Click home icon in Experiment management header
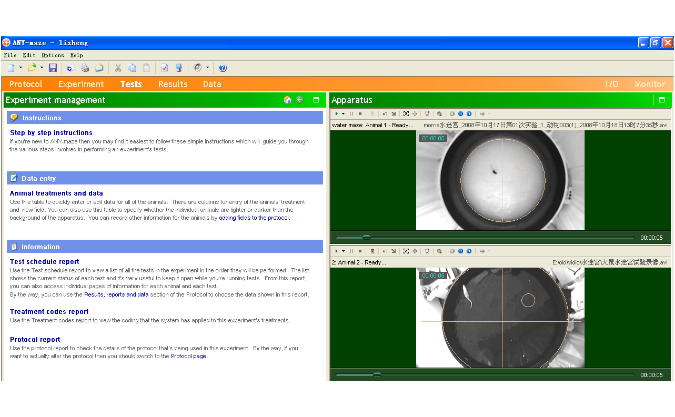The height and width of the screenshot is (417, 675). (288, 100)
